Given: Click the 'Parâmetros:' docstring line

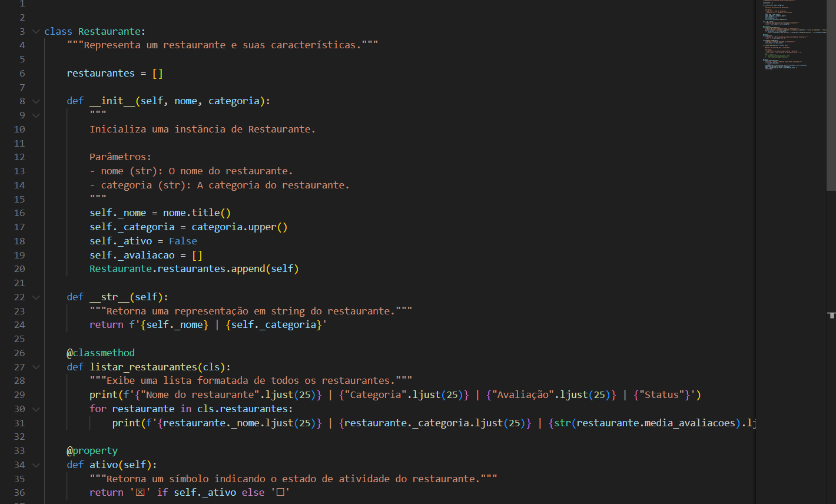Looking at the screenshot, I should point(120,157).
